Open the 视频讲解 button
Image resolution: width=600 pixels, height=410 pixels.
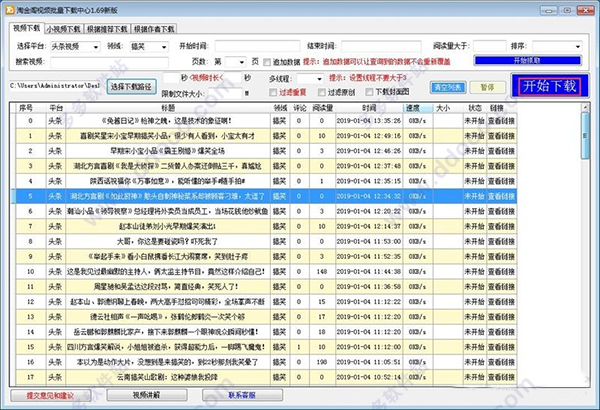(x=147, y=395)
